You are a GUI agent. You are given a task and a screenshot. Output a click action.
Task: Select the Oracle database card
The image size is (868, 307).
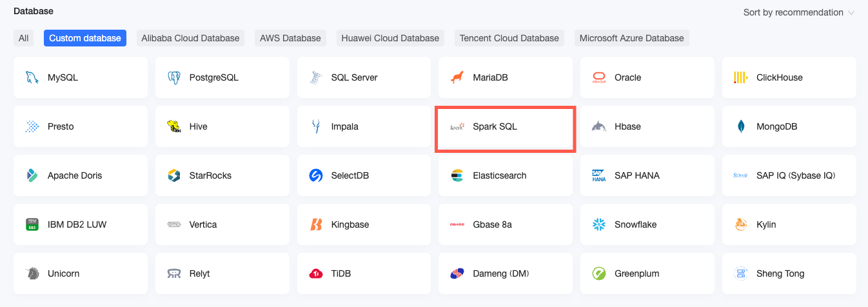click(x=647, y=77)
